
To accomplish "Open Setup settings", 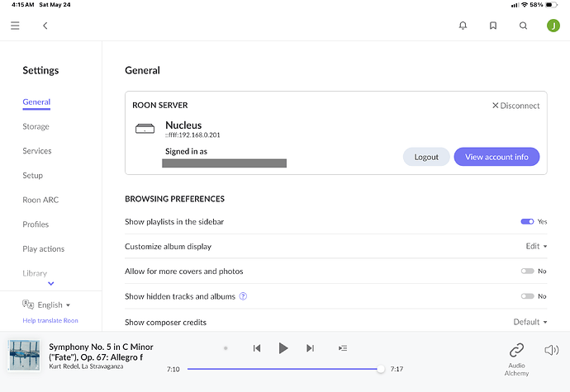I will (x=33, y=176).
